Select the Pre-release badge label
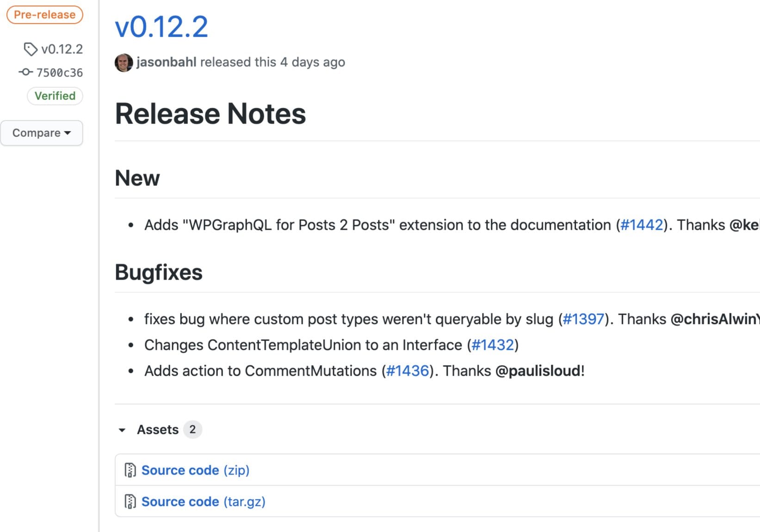This screenshot has height=532, width=760. tap(44, 14)
